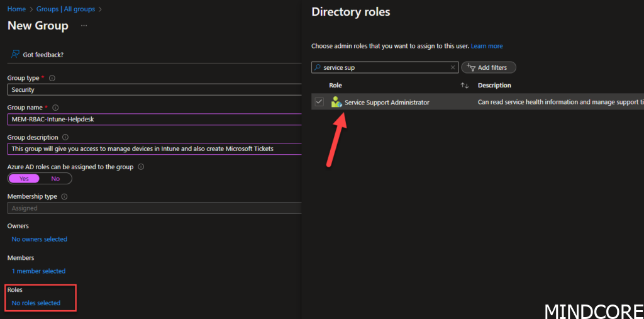Open the Home breadcrumb link

(16, 9)
